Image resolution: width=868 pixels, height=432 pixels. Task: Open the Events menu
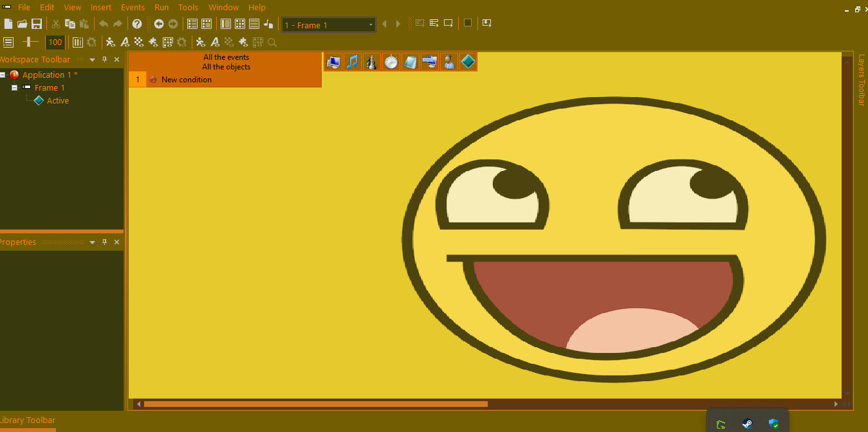click(133, 8)
